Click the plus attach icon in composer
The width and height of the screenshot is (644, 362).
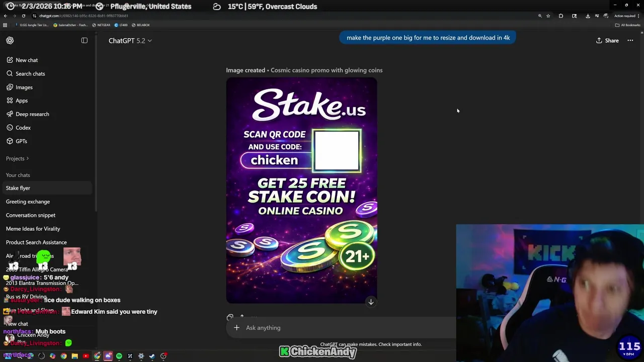tap(236, 328)
